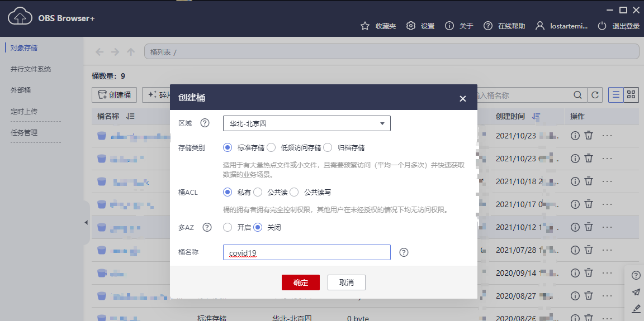Open 定时上传 in sidebar

pos(24,112)
